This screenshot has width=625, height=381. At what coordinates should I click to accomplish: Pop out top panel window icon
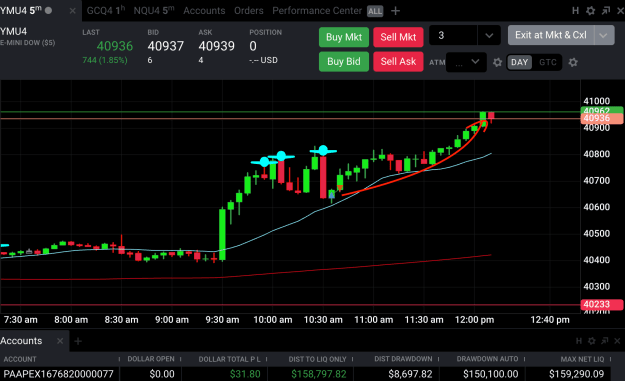606,11
